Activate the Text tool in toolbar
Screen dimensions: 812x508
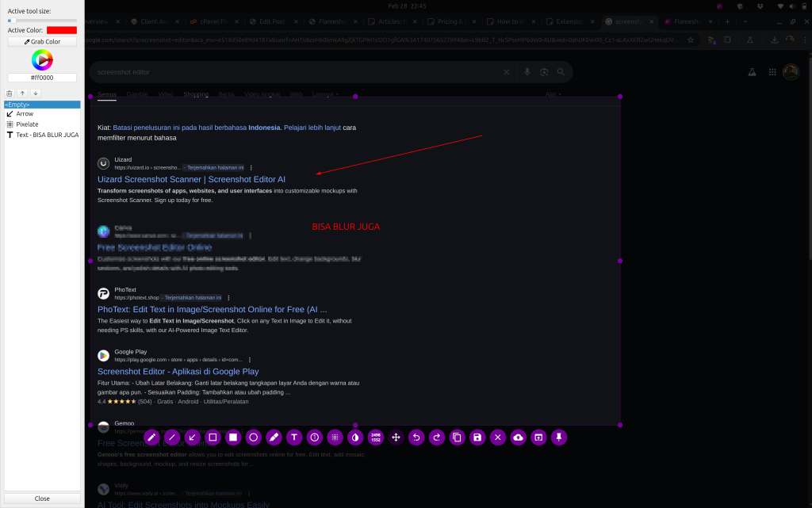pos(294,437)
